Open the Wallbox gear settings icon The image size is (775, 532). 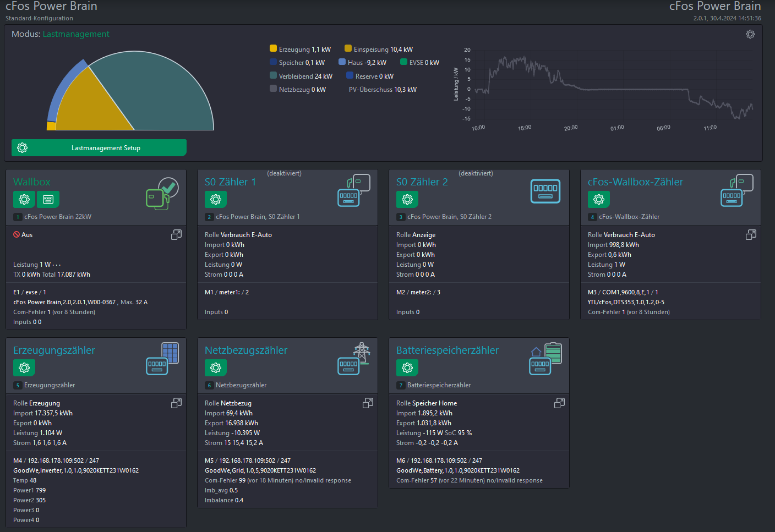pos(24,199)
